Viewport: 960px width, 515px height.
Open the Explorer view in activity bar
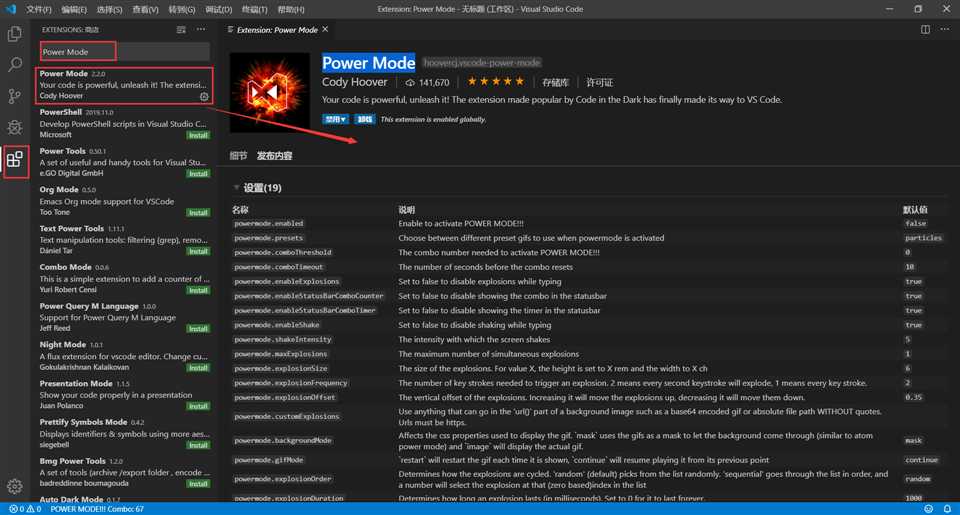[x=15, y=34]
